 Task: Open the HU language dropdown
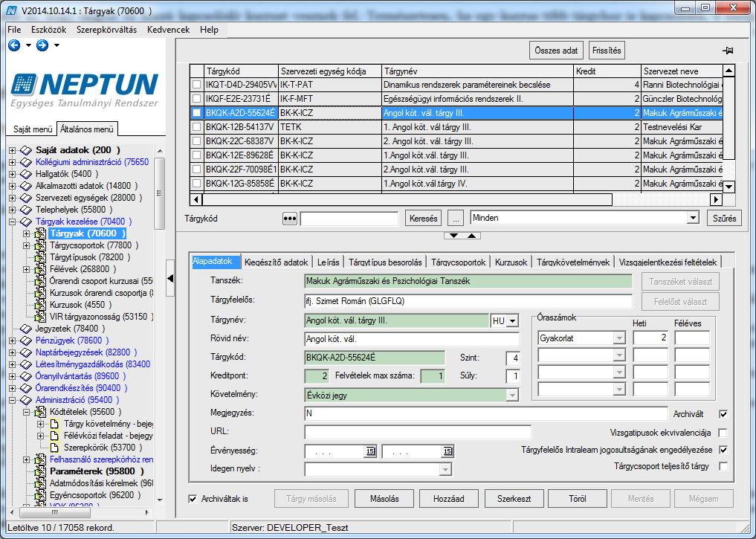[x=512, y=320]
